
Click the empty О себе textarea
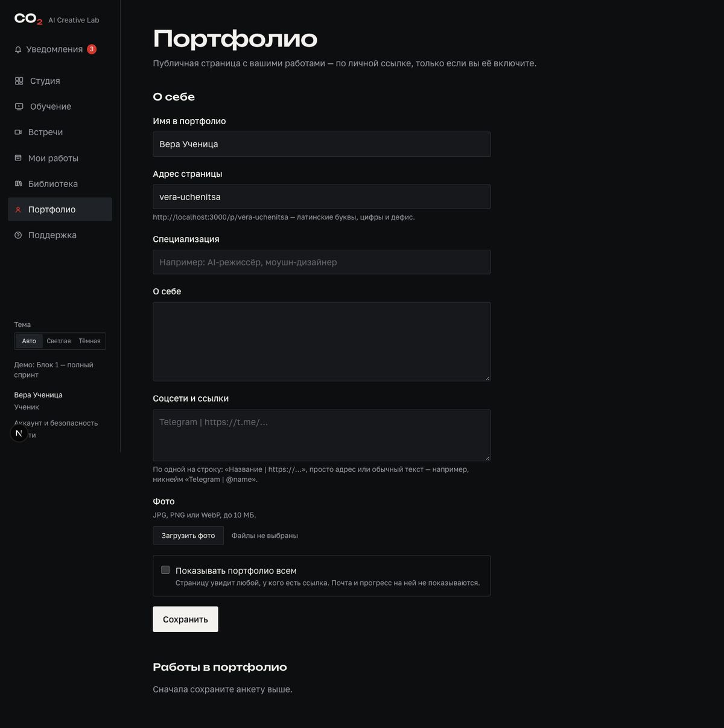coord(322,341)
